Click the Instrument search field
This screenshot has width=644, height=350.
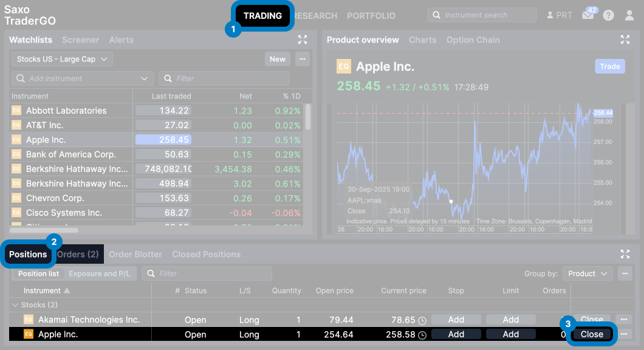pos(482,15)
